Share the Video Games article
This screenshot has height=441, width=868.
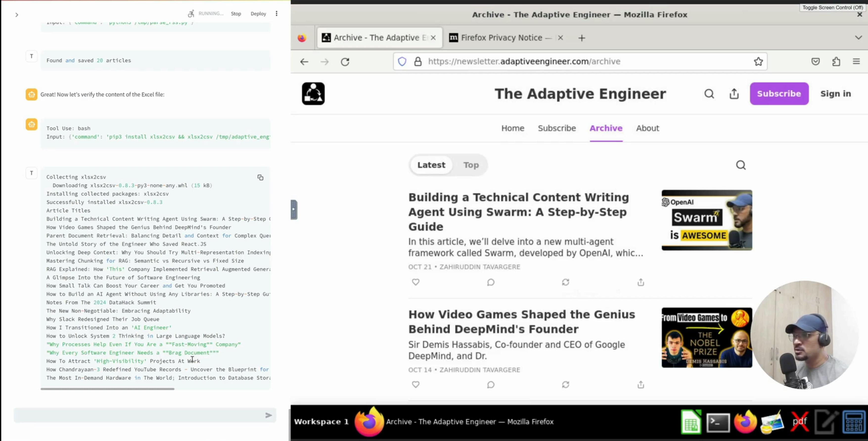click(x=640, y=384)
